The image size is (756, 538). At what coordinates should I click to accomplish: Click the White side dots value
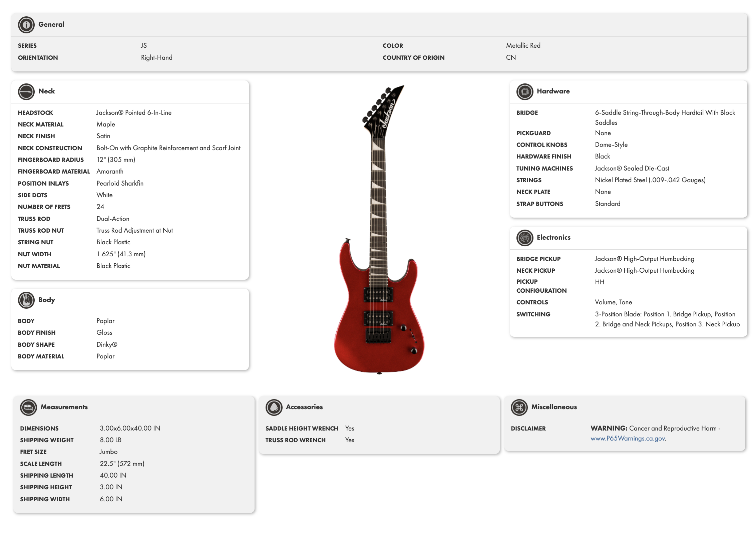(x=104, y=195)
